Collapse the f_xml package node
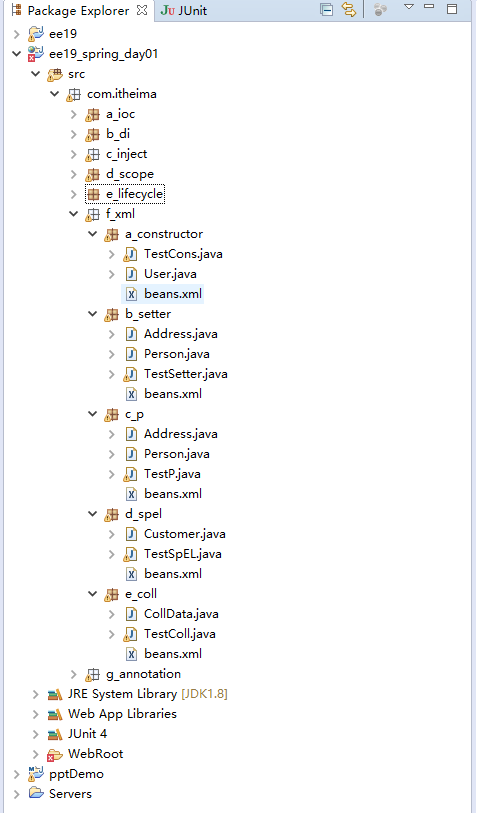 point(74,214)
